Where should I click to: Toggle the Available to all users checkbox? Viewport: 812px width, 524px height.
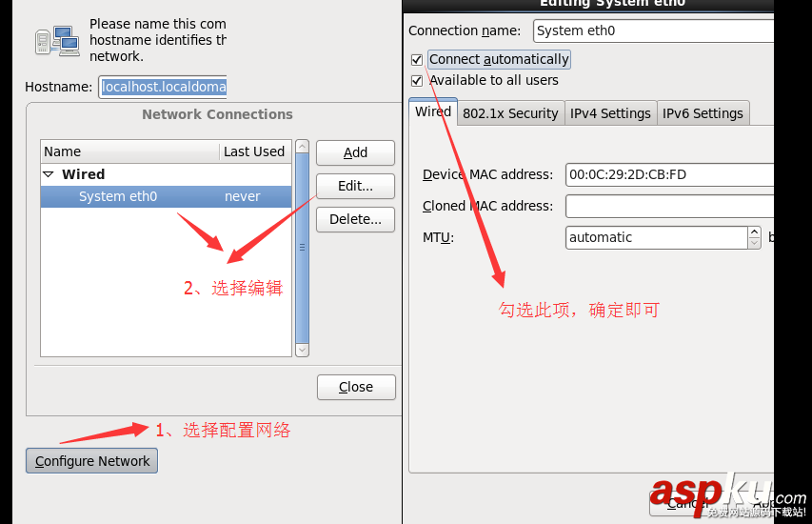click(417, 81)
